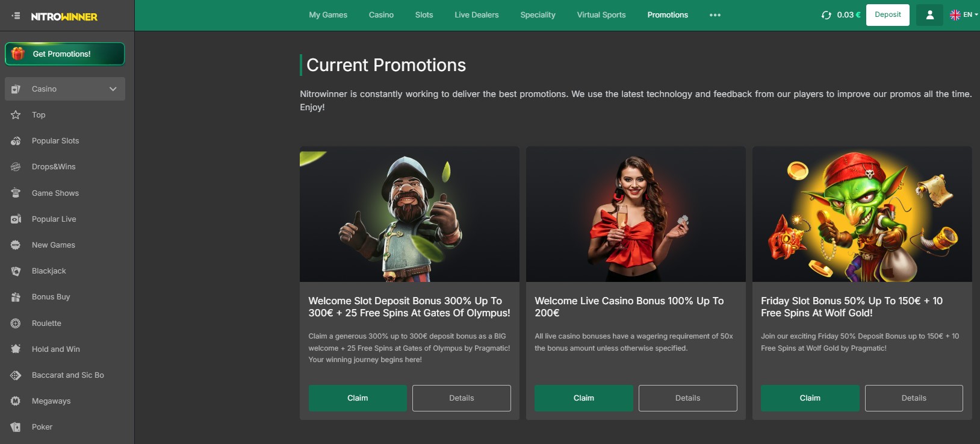
Task: Open the Roulette sidebar link
Action: (x=46, y=324)
